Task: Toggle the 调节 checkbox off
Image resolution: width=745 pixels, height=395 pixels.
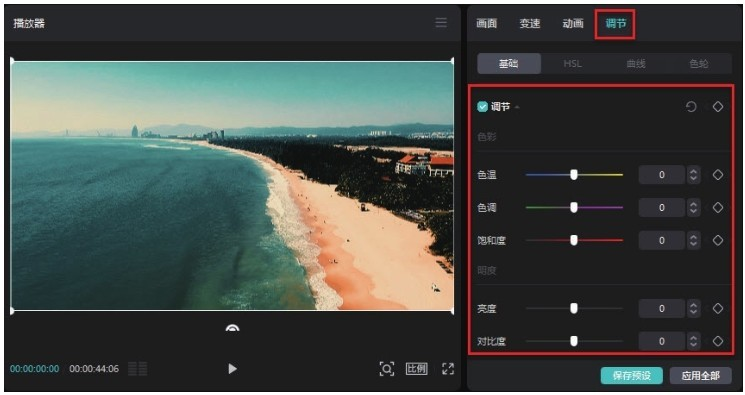Action: tap(482, 106)
